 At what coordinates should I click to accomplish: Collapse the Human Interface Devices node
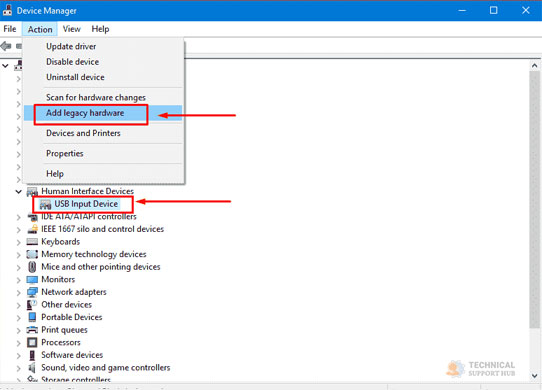[19, 191]
